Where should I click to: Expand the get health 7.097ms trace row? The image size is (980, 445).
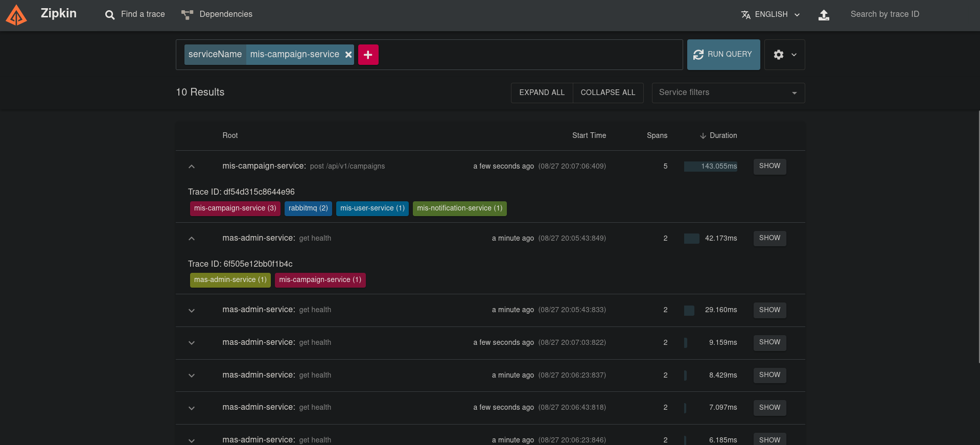192,408
